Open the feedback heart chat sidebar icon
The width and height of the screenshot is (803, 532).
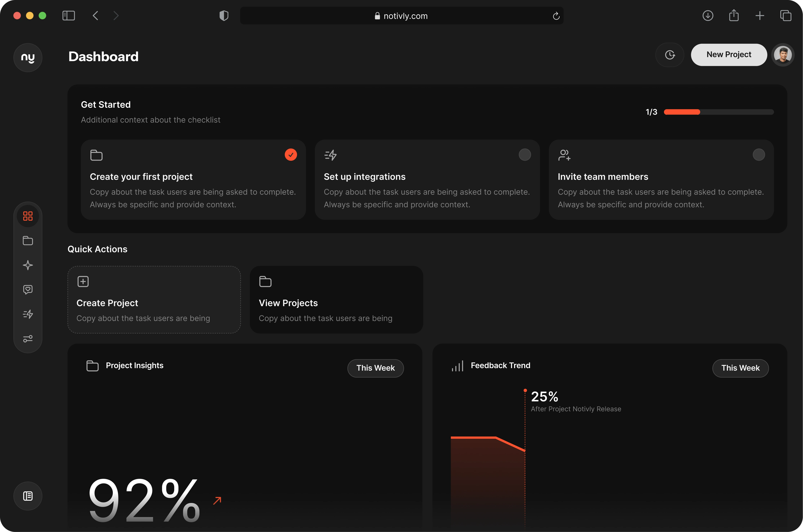tap(28, 289)
